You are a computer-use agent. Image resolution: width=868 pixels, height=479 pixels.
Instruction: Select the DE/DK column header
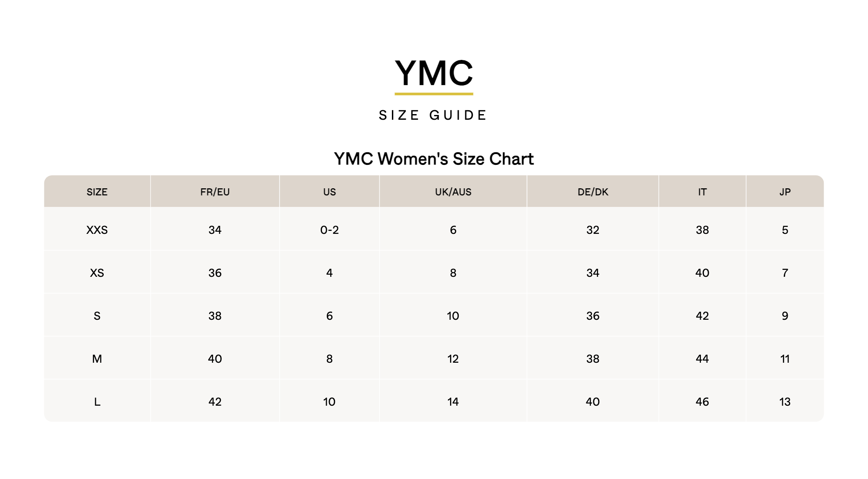(593, 192)
